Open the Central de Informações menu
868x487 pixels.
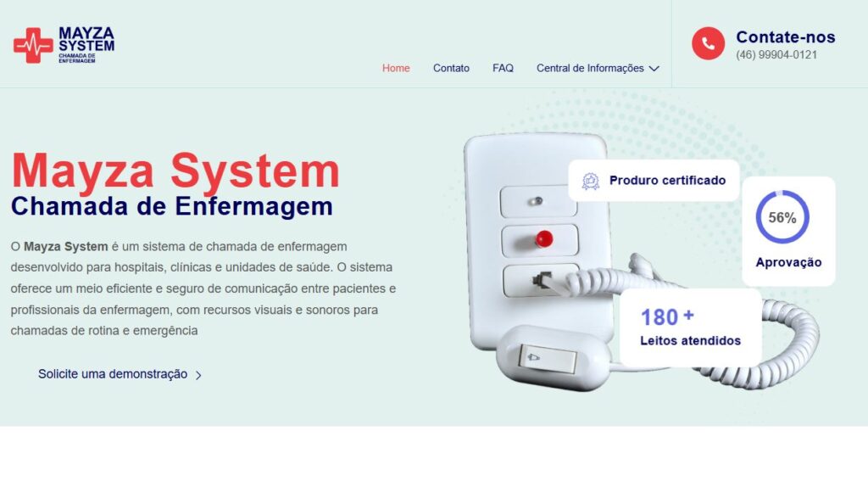[x=598, y=68]
